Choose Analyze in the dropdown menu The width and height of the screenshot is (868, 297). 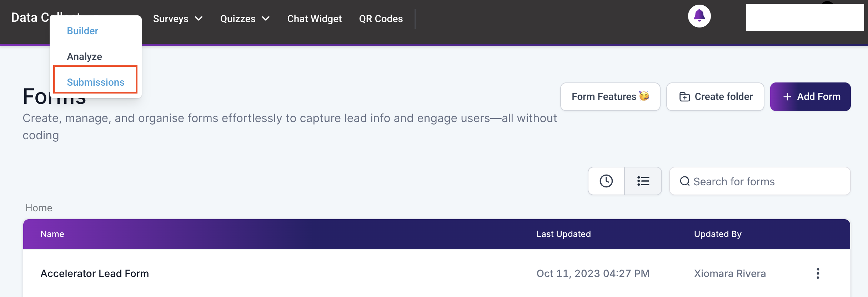pos(85,56)
